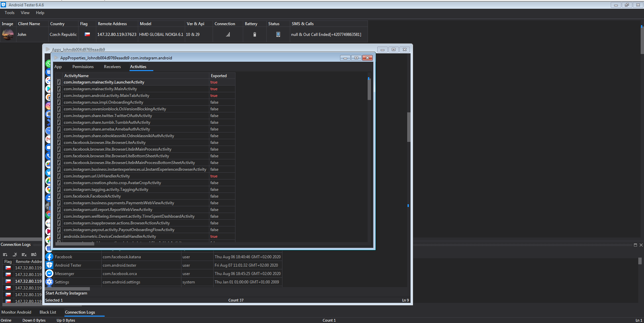Click the phone icon beside TaggingActivity row
Viewport: 644px width, 323px height.
click(59, 190)
